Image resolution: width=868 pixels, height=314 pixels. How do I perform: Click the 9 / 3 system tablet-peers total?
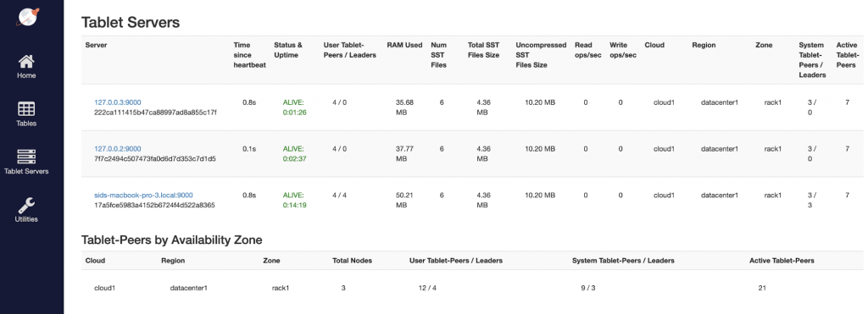point(588,288)
